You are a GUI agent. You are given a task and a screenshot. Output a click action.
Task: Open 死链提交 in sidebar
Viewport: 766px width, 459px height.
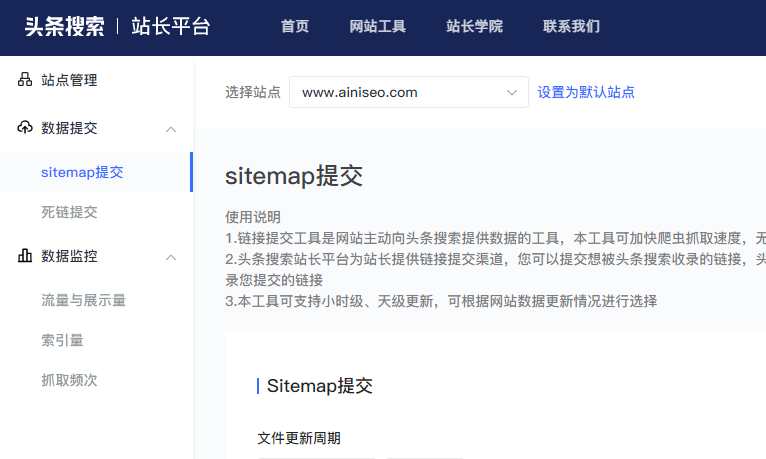pos(69,212)
